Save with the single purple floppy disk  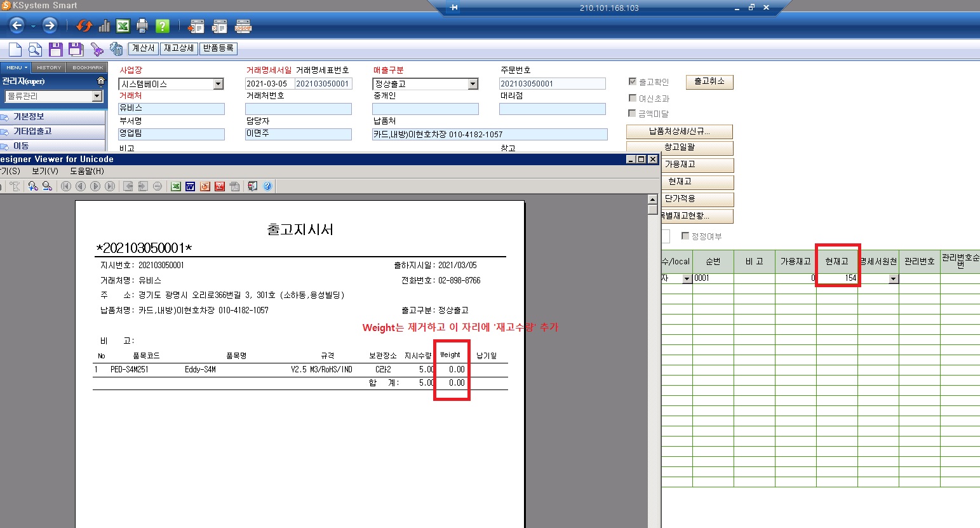pyautogui.click(x=56, y=50)
